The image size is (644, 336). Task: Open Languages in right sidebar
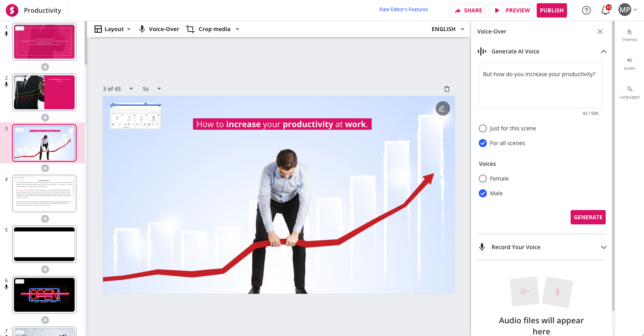tap(630, 92)
